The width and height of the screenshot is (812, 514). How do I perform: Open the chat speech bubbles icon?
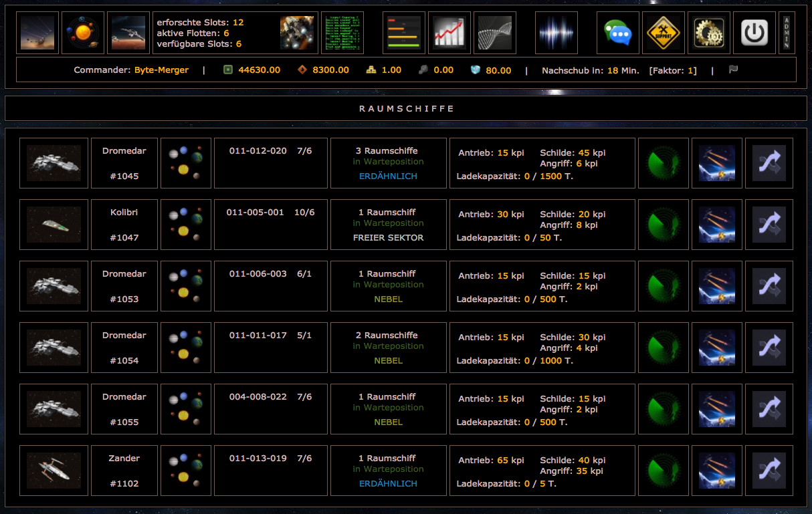617,33
